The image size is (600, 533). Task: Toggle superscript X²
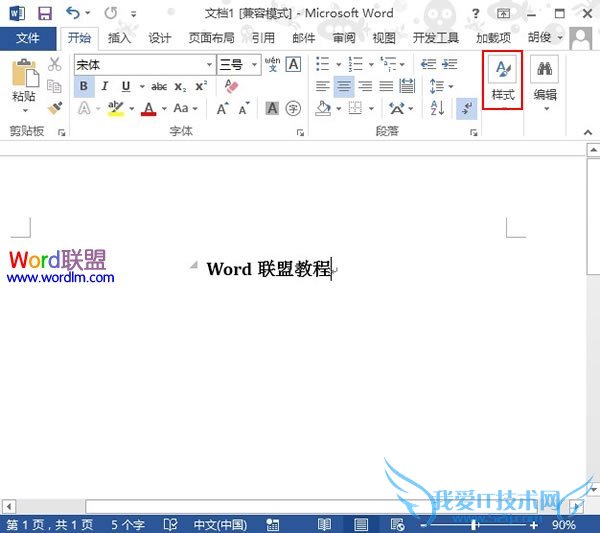click(201, 86)
